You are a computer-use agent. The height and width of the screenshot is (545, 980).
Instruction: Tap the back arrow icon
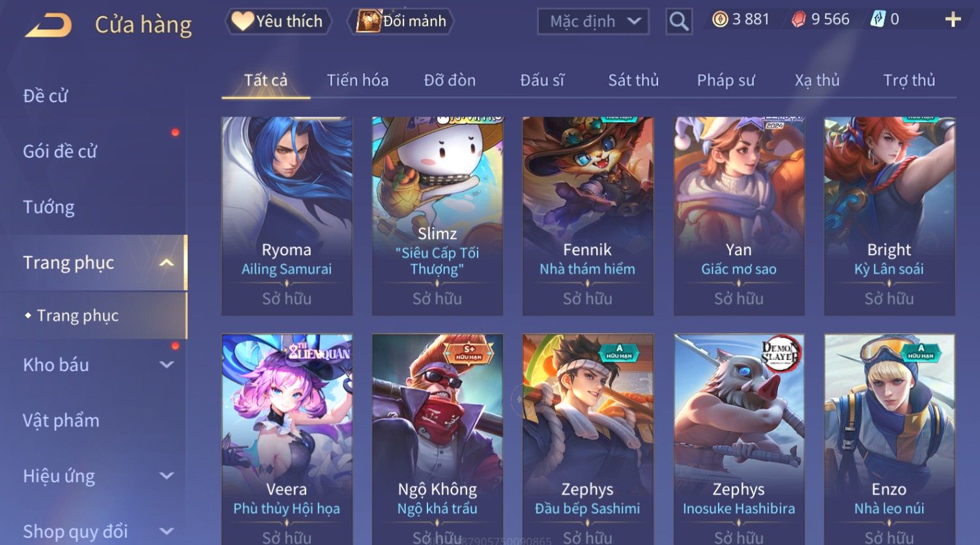[x=48, y=25]
